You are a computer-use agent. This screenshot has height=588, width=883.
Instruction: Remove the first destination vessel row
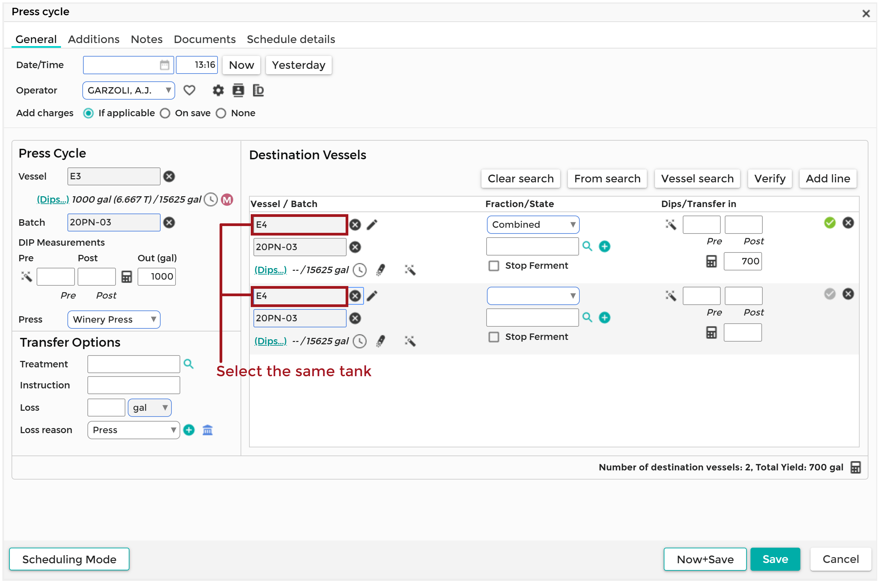click(x=848, y=223)
